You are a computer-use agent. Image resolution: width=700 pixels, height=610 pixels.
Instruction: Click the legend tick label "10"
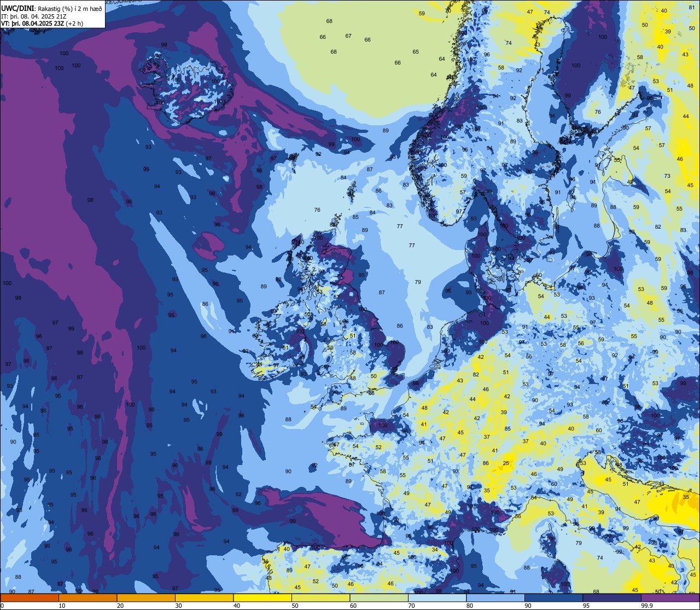(62, 606)
